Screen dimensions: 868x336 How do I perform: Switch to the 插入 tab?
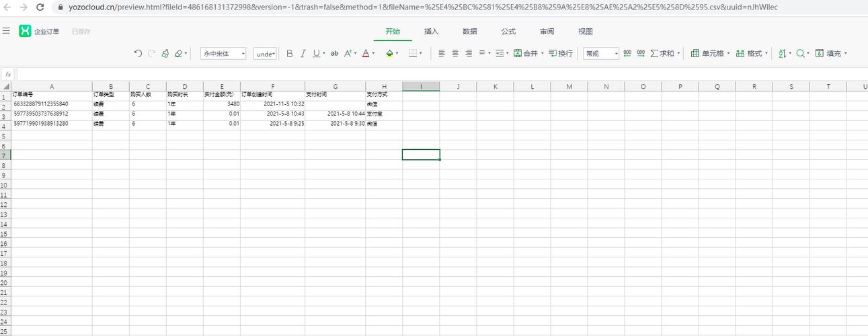coord(431,32)
